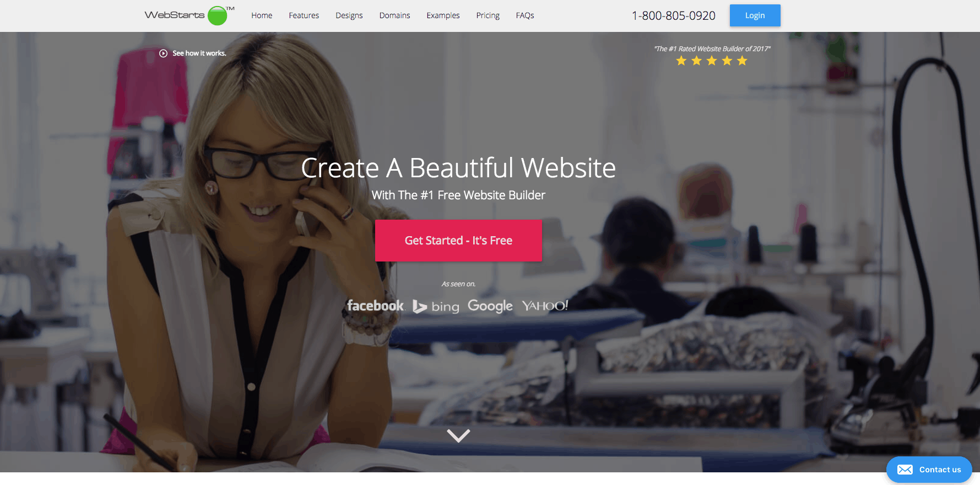Click the first gold rating star

tap(681, 61)
